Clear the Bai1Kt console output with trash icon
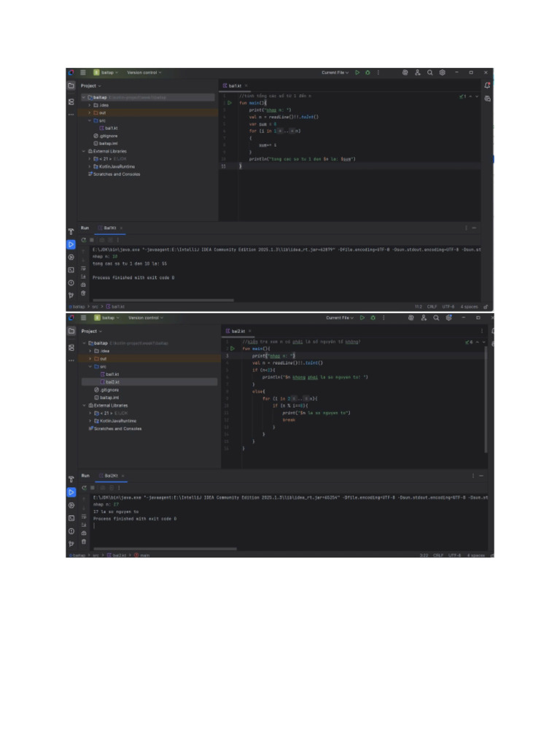Image resolution: width=560 pixels, height=747 pixels. [x=83, y=293]
